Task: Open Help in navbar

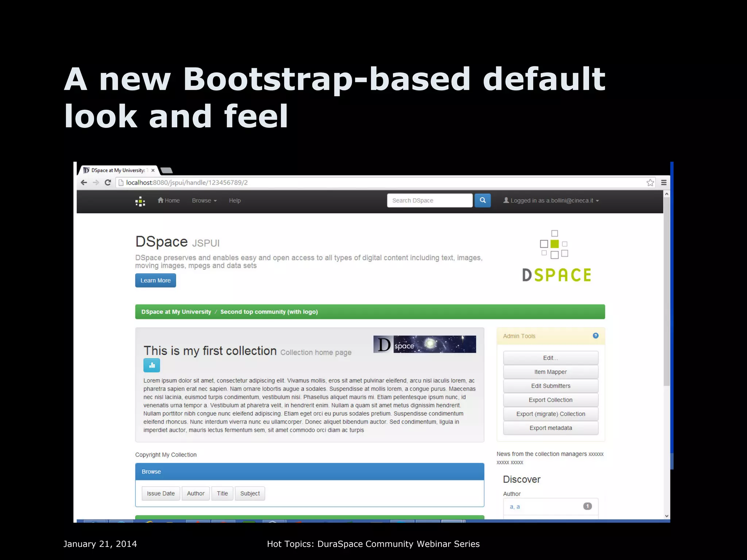Action: click(x=235, y=201)
